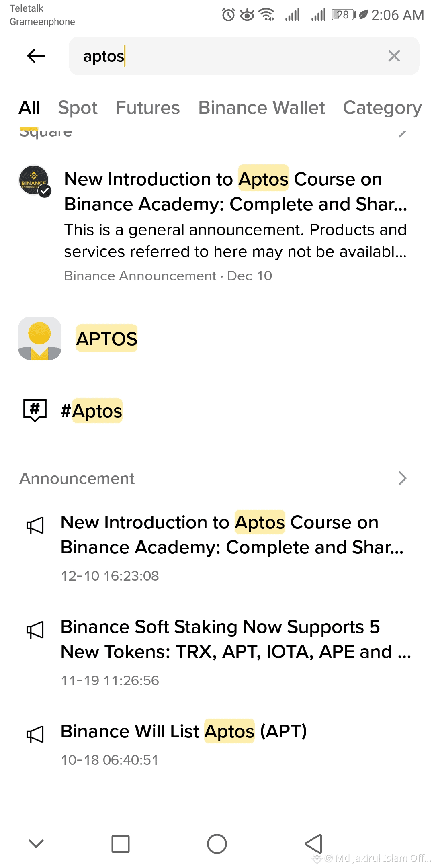Expand the Square section arrow
The image size is (434, 868).
pyautogui.click(x=402, y=133)
